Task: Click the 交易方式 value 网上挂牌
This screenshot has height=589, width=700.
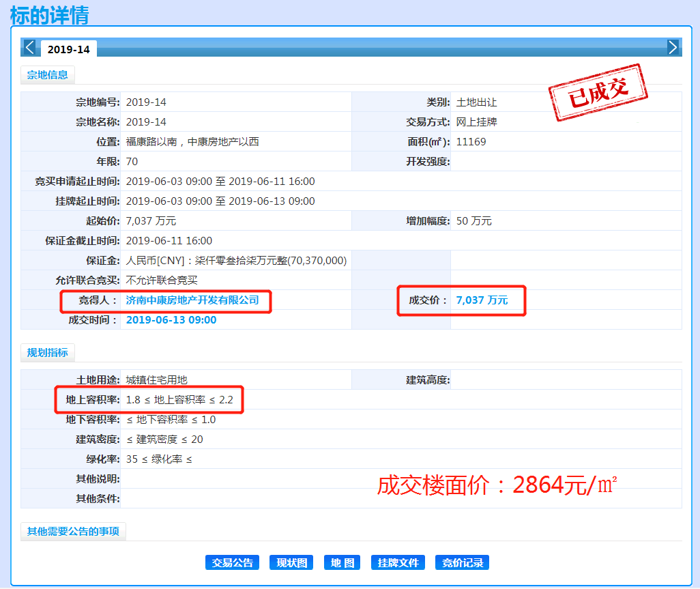Action: pos(476,122)
